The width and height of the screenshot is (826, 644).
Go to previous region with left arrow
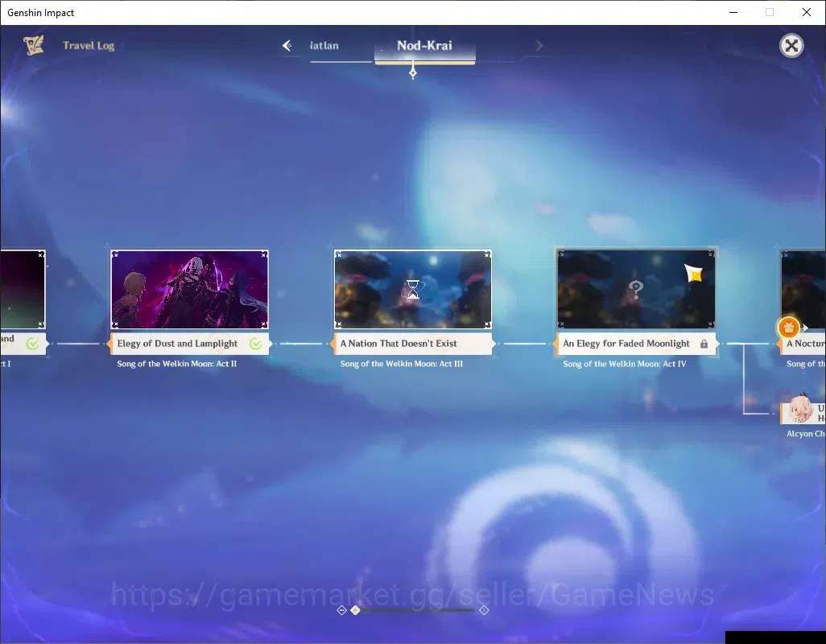click(287, 45)
